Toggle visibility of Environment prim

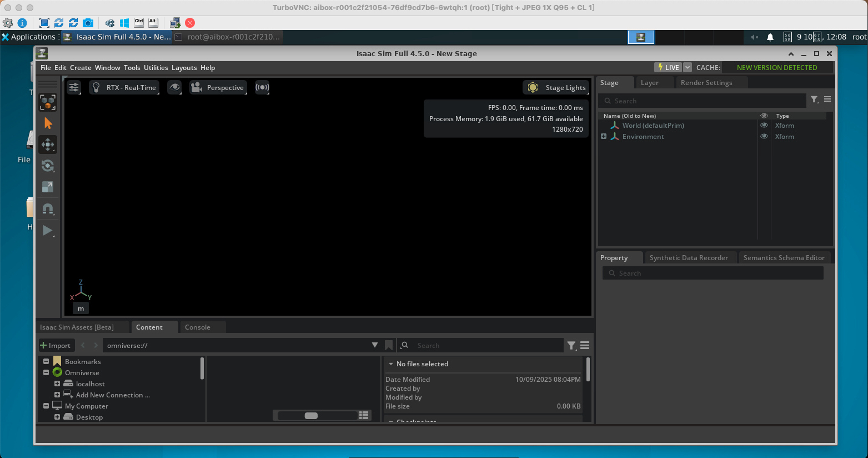click(764, 137)
